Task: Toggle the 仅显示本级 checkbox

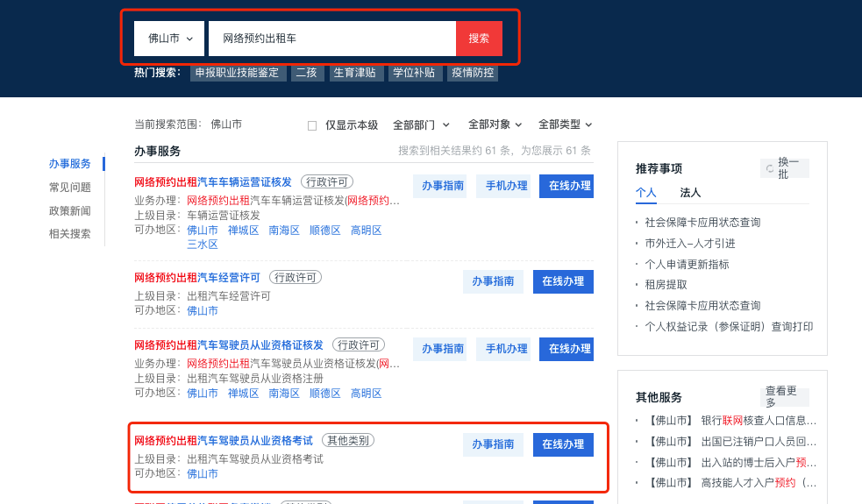Action: (x=312, y=125)
